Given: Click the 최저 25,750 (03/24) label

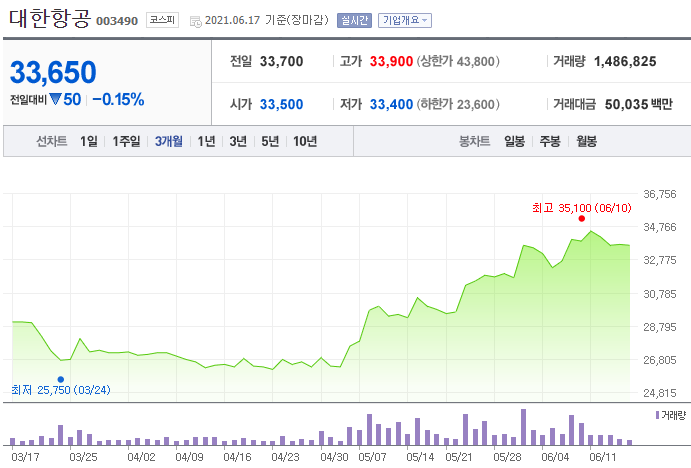Looking at the screenshot, I should click(61, 390).
